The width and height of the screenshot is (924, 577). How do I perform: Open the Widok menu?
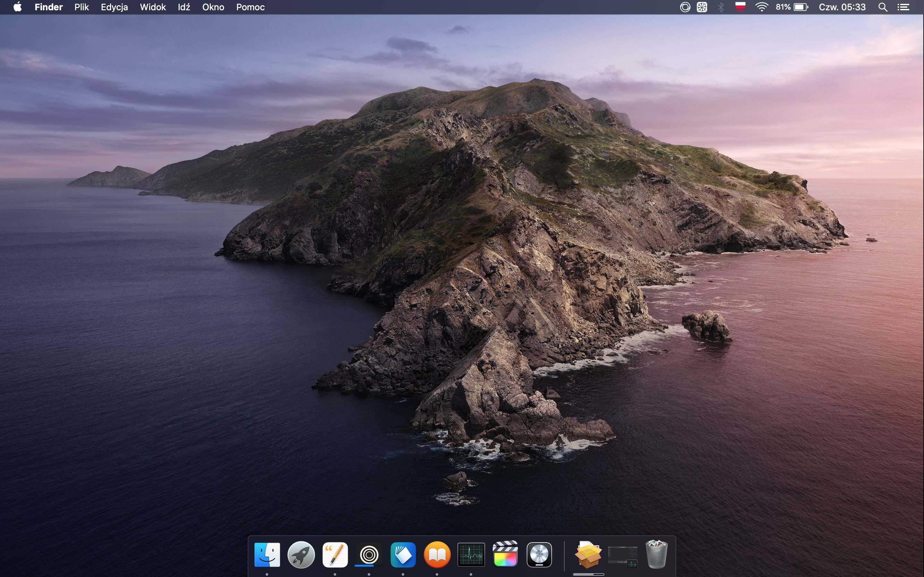[x=152, y=7]
